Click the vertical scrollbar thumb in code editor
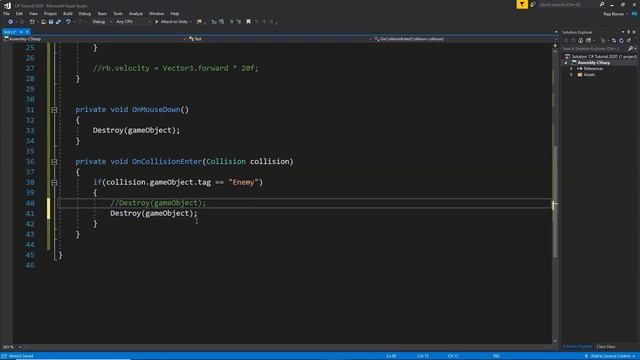 coord(555,202)
